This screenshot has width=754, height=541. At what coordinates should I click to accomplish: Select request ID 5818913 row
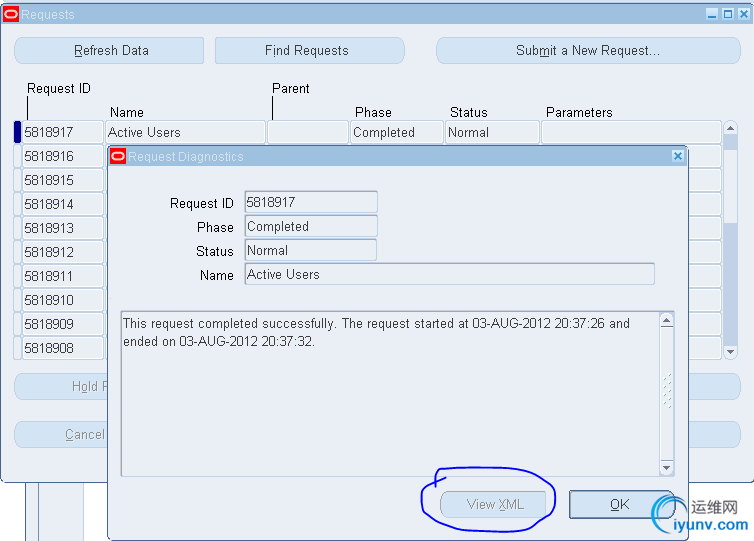63,228
